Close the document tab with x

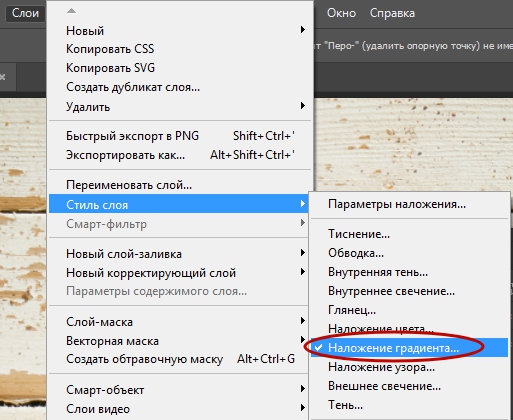[2, 77]
